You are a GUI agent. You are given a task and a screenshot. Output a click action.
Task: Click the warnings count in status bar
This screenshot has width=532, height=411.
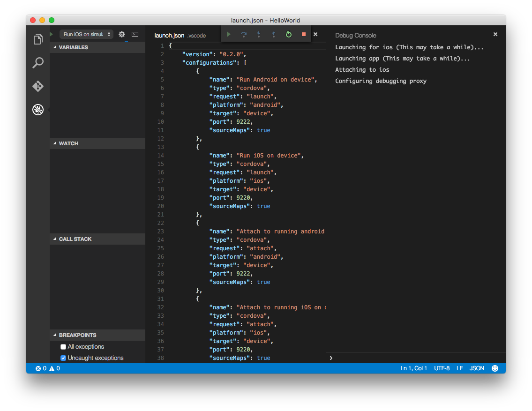pyautogui.click(x=55, y=369)
